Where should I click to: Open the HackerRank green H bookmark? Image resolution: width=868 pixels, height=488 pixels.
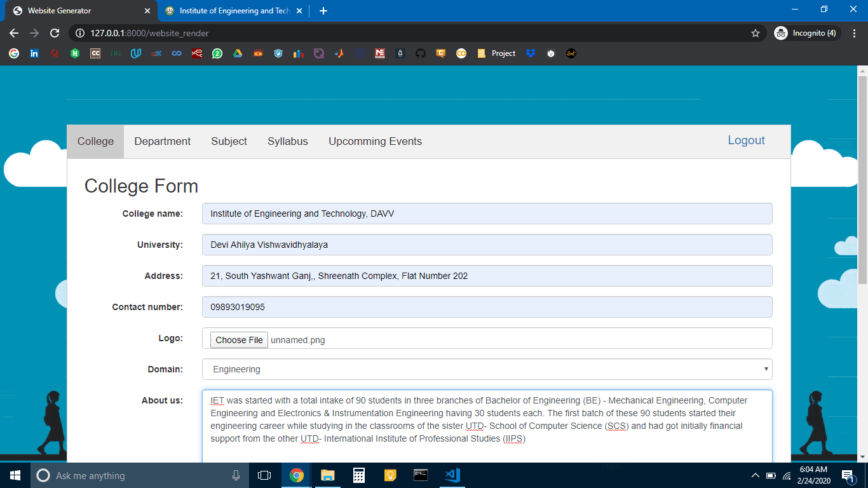(x=75, y=53)
